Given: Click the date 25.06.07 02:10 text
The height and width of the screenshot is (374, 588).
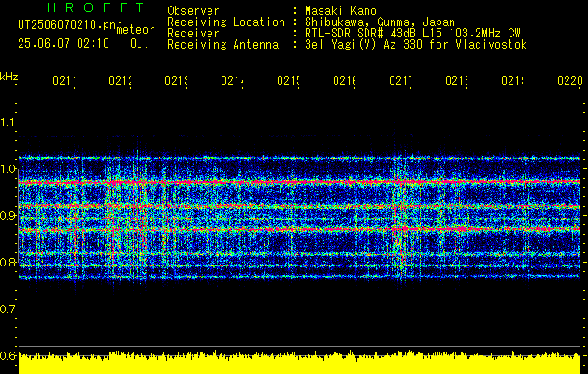Looking at the screenshot, I should click(64, 44).
